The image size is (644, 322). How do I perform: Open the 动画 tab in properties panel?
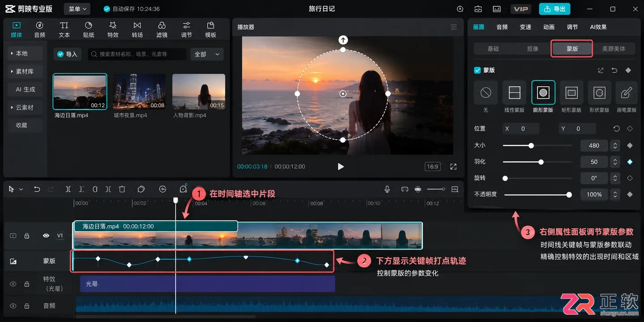click(549, 27)
